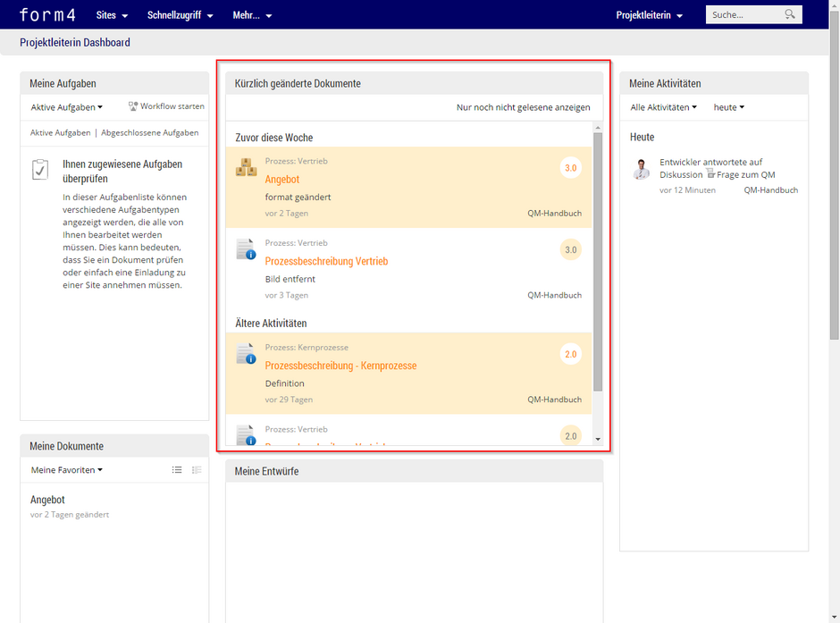
Task: Click the Entwickler user avatar
Action: click(641, 169)
